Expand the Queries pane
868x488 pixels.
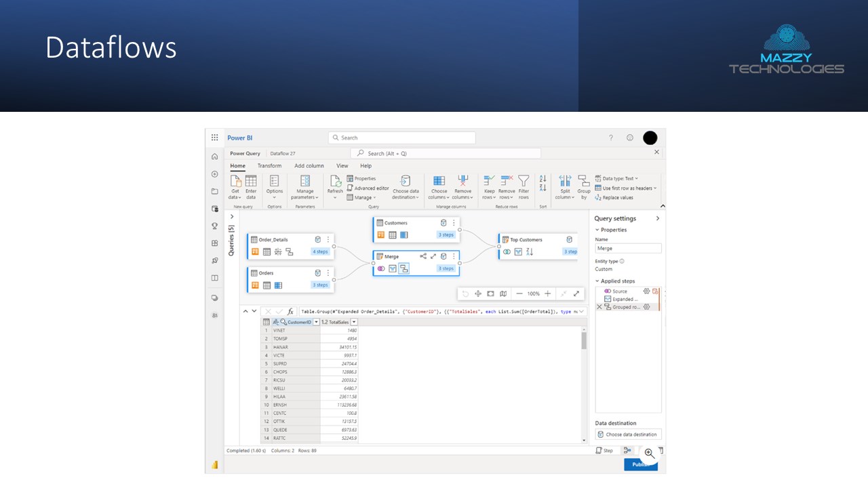[232, 217]
